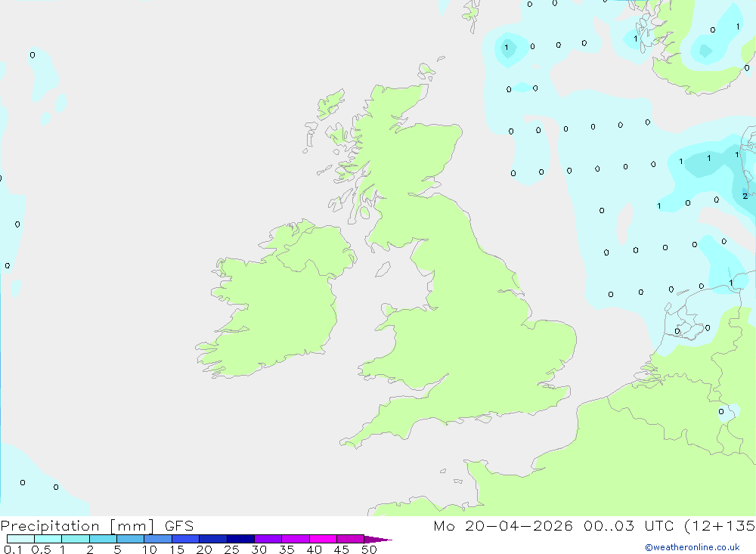Click the '00..03 UTC' time range text
This screenshot has width=756, height=554.
pos(628,525)
